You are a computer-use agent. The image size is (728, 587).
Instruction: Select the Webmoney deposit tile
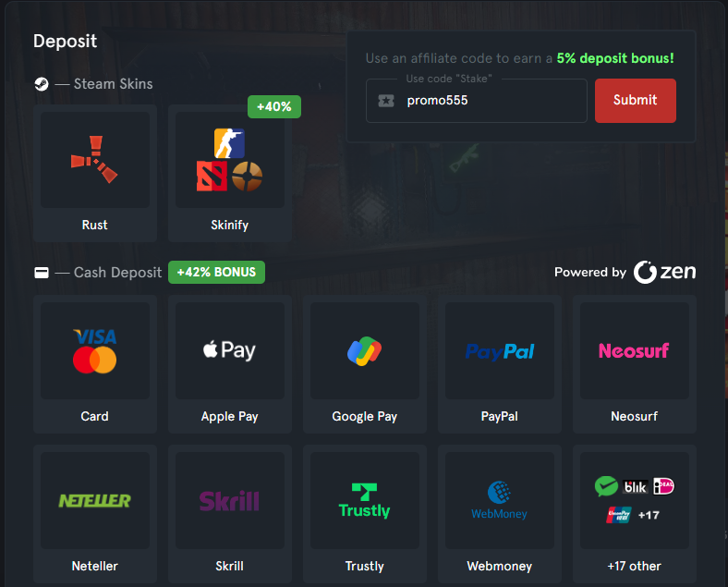500,514
